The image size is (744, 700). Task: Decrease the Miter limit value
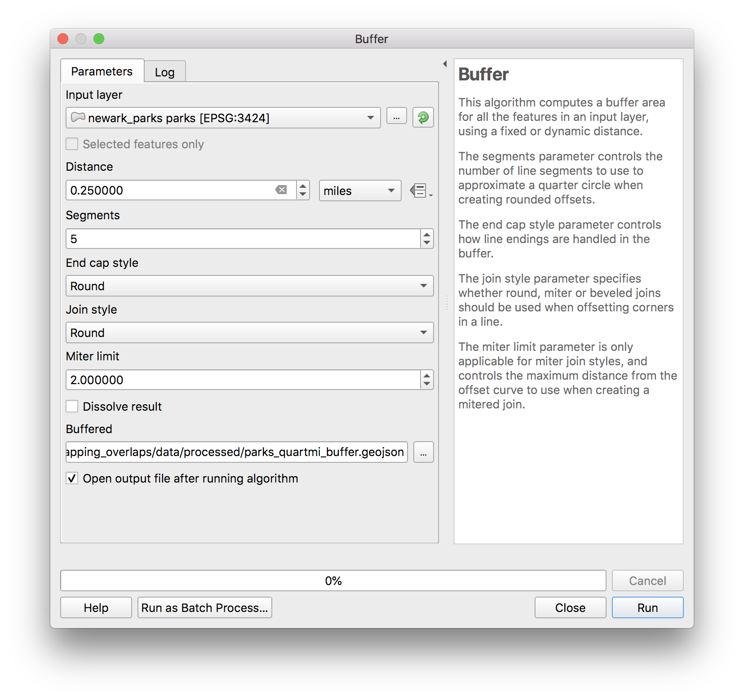427,385
